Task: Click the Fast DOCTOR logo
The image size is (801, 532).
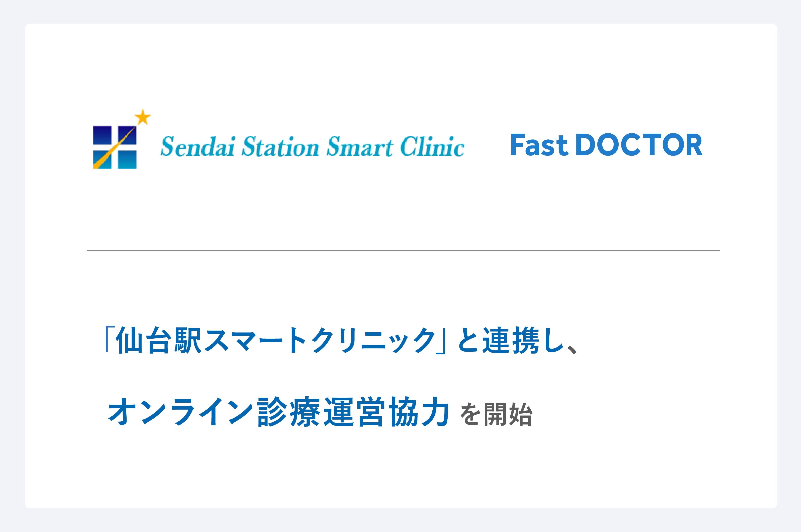Action: 606,145
